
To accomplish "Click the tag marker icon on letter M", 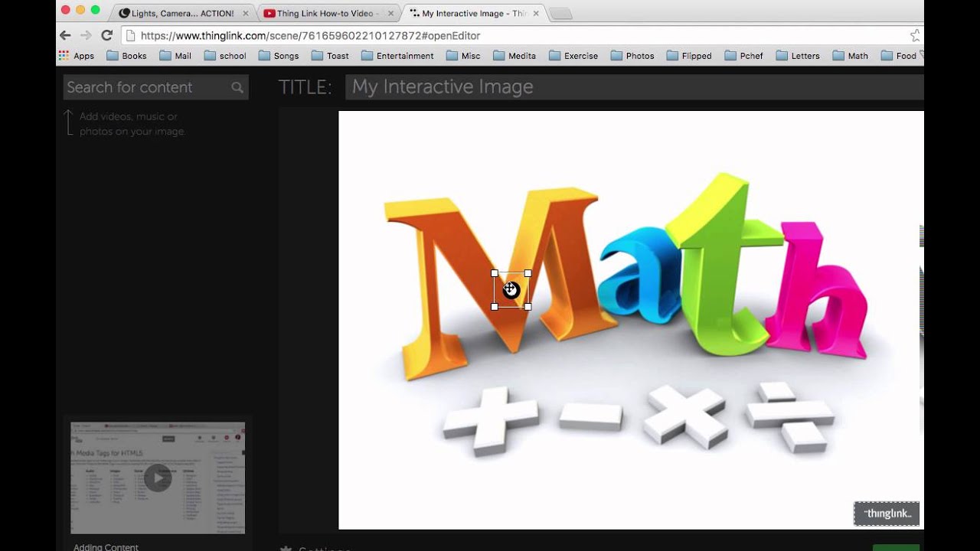I will (x=511, y=289).
